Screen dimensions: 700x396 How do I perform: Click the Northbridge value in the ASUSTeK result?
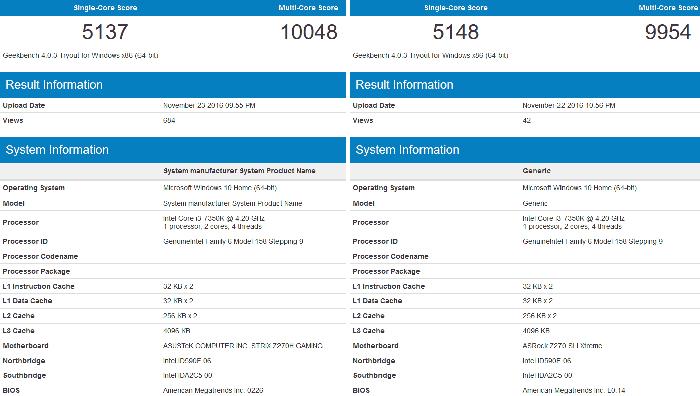pyautogui.click(x=187, y=361)
